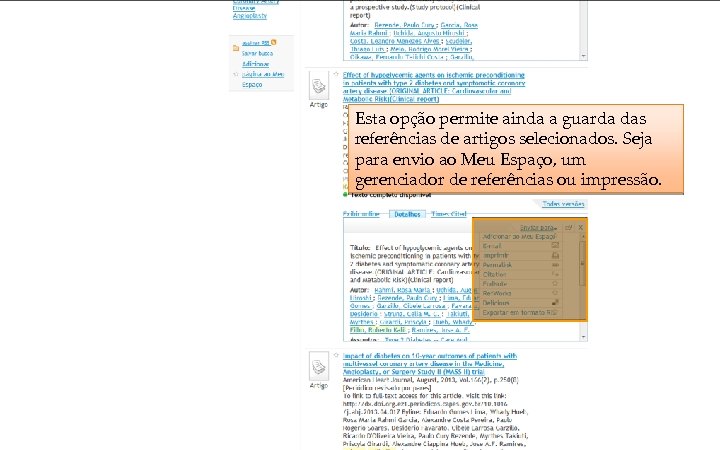Click the Texto completo disponível text

tap(391, 195)
